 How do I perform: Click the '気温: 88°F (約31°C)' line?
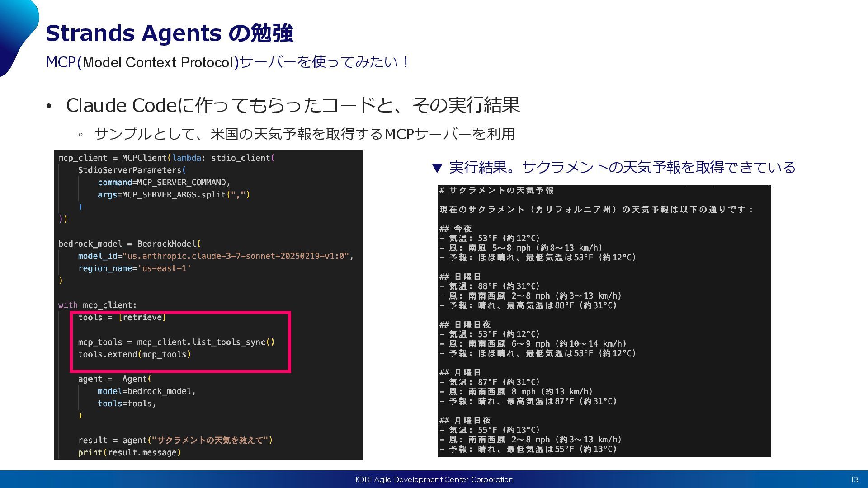(490, 286)
